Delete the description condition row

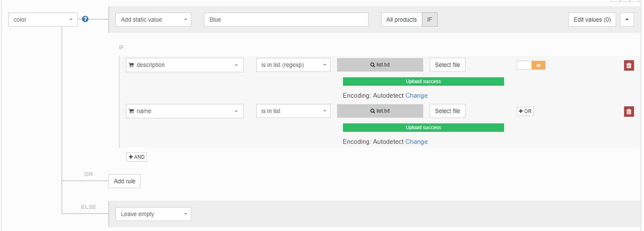pos(629,65)
